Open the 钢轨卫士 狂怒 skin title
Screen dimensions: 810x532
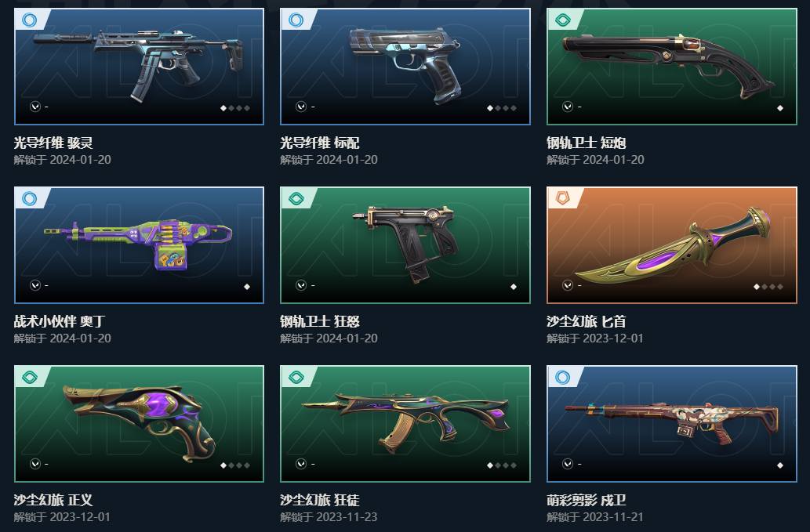pyautogui.click(x=320, y=321)
